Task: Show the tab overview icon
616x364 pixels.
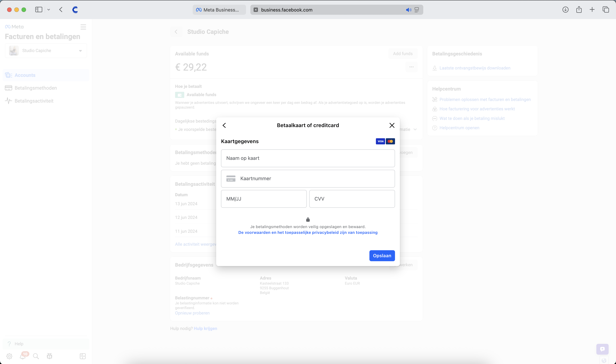Action: tap(606, 10)
